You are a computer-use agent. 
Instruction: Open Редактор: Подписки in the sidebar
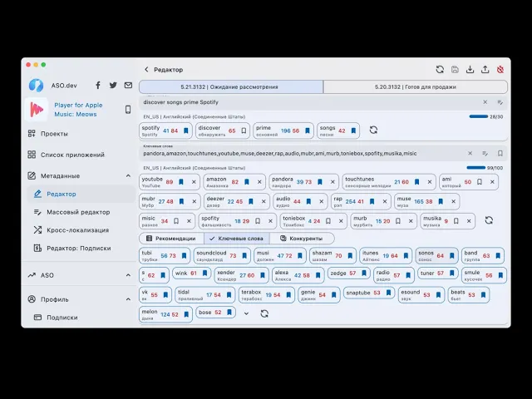79,248
